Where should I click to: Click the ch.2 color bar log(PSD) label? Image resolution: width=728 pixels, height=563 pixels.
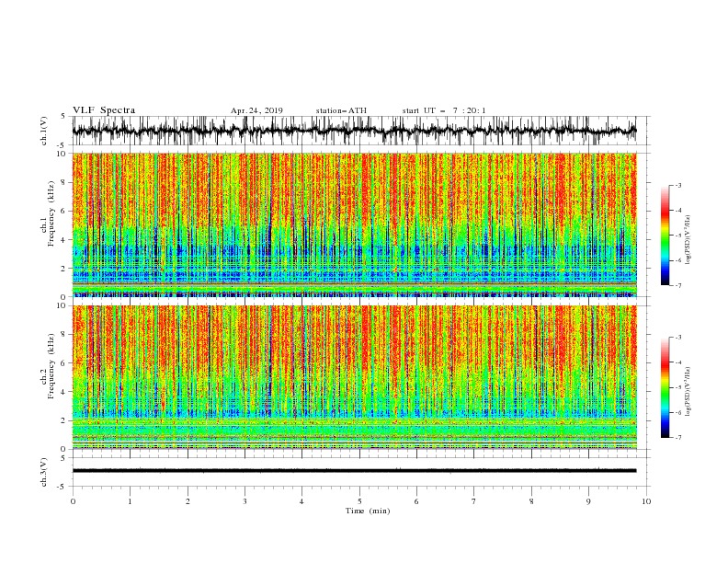(688, 392)
